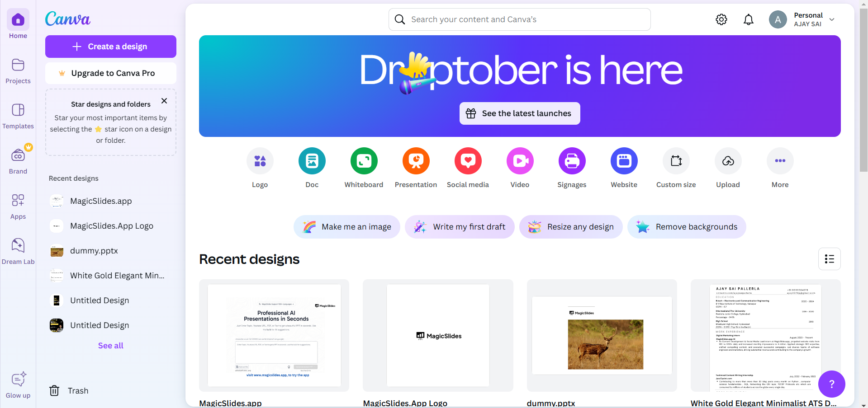The image size is (868, 408).
Task: Create a new Doc
Action: [x=312, y=161]
